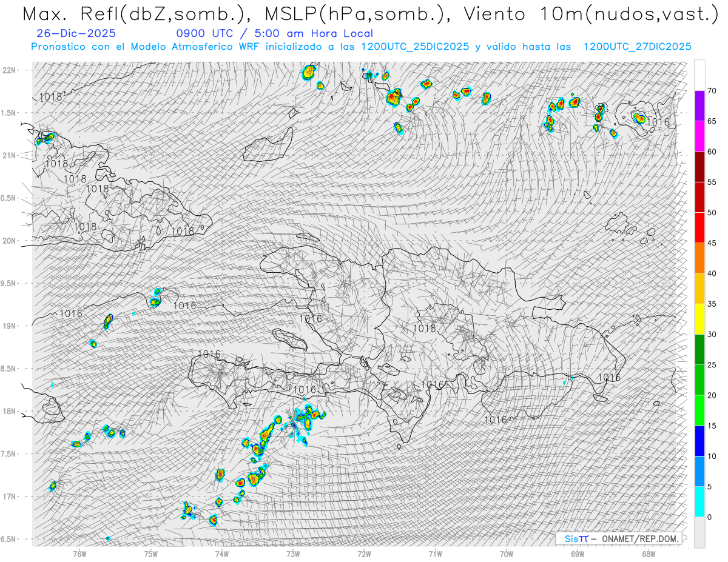Click the '19N' latitude label
The width and height of the screenshot is (728, 562).
[x=8, y=326]
